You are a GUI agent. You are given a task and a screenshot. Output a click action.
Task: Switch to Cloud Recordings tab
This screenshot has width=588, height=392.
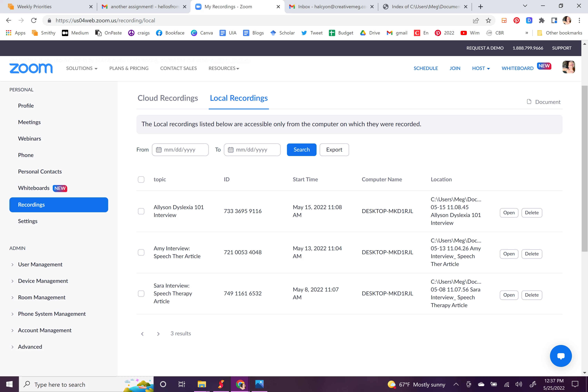[x=168, y=98]
